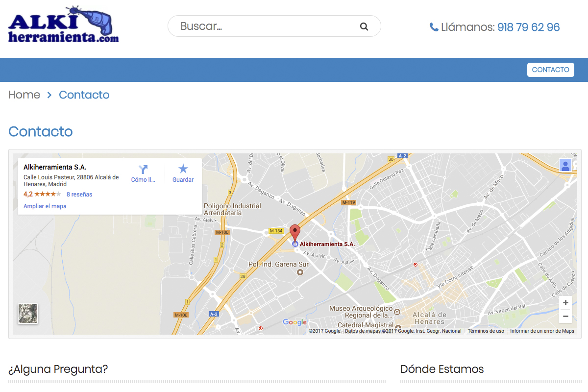Click the Google logo on the map

click(x=295, y=322)
